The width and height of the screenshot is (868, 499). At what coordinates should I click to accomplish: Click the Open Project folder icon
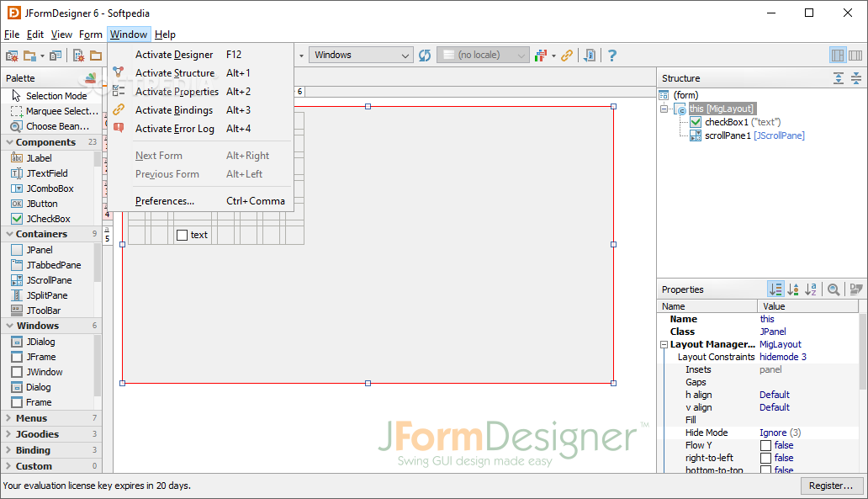click(x=97, y=56)
